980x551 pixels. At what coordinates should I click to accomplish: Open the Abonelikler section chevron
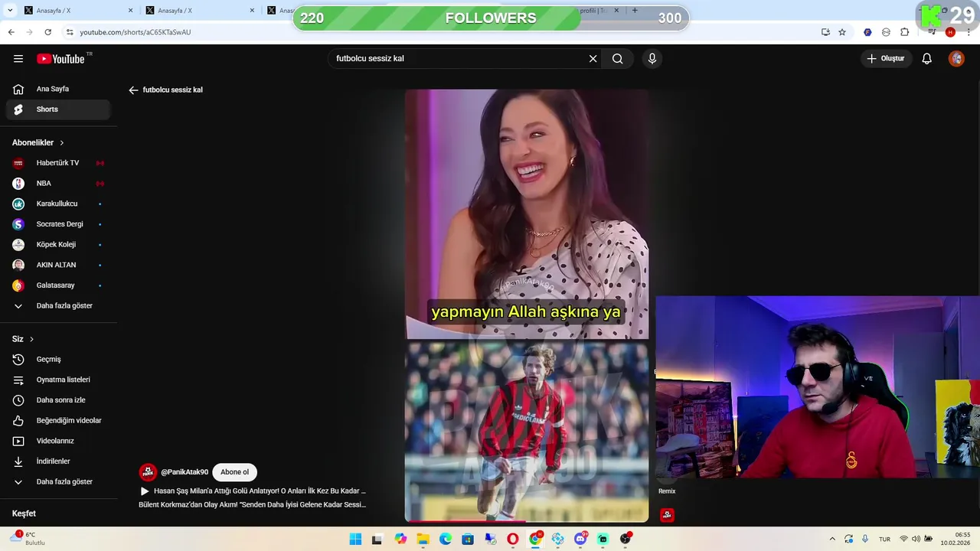[62, 143]
